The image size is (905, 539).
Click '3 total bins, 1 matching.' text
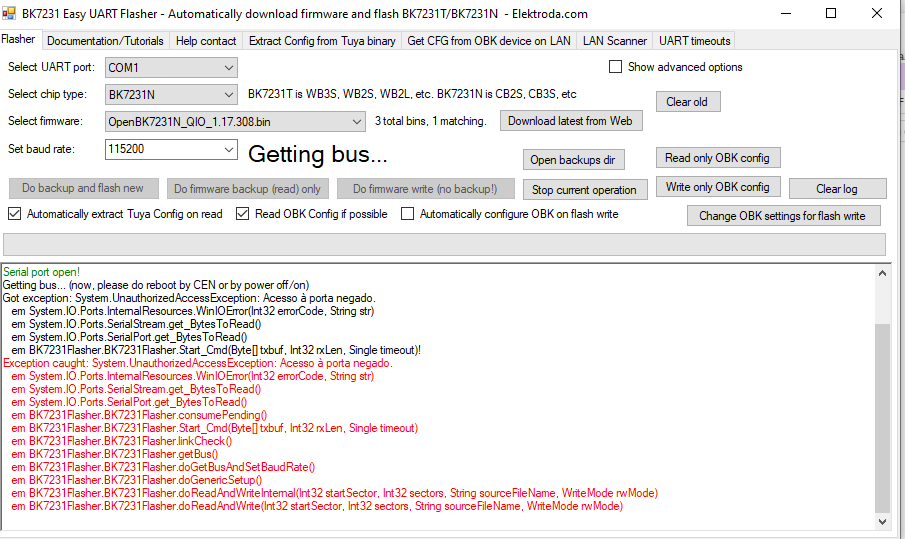[x=431, y=121]
